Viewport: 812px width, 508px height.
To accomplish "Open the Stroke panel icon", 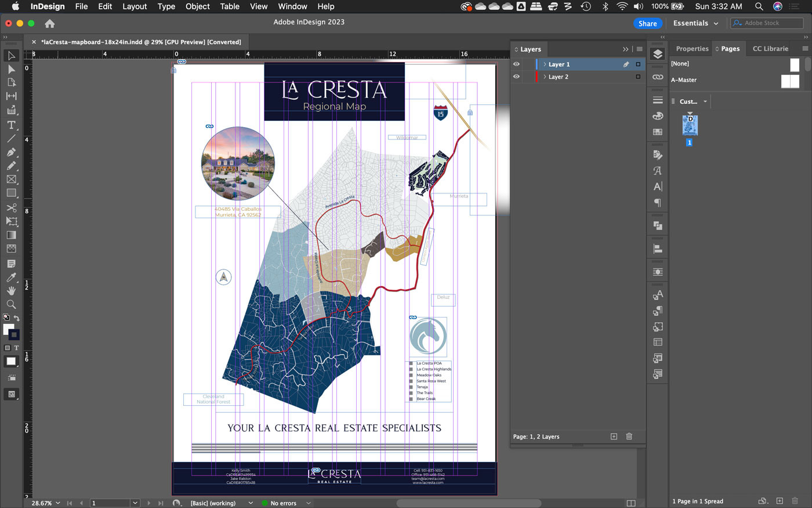I will [657, 100].
